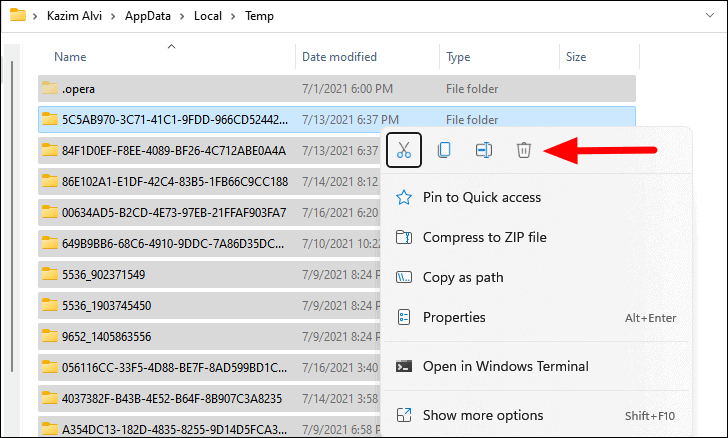The height and width of the screenshot is (438, 728).
Task: Click the Cut scissors icon
Action: 404,150
